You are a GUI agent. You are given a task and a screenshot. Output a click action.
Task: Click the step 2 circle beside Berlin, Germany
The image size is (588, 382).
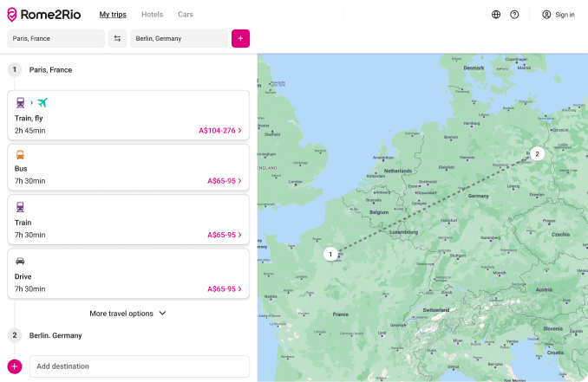[15, 335]
